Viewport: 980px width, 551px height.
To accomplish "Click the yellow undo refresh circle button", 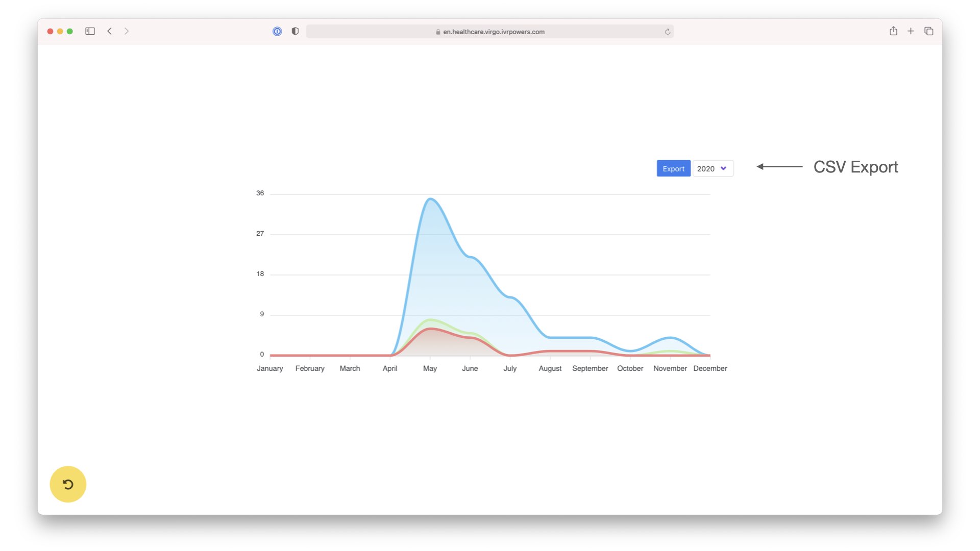I will pos(68,484).
